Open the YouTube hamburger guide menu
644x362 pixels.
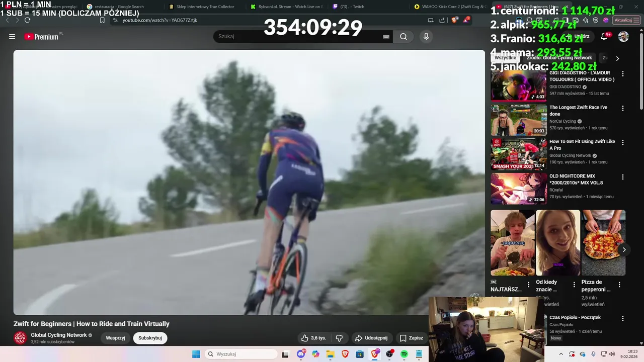(x=12, y=37)
